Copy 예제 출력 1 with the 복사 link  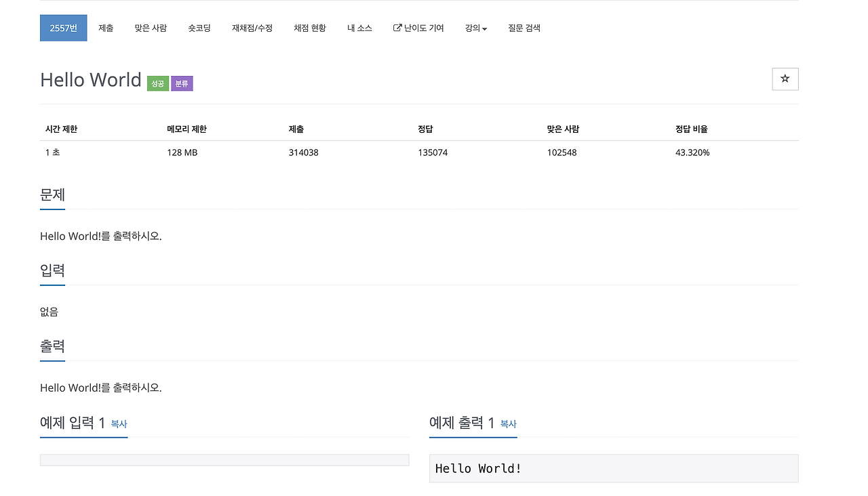pos(509,423)
